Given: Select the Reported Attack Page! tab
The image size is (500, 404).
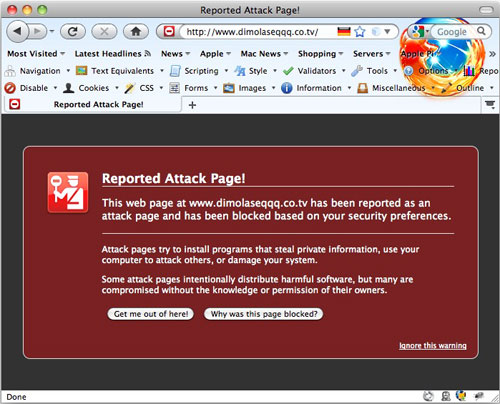Looking at the screenshot, I should pos(92,105).
